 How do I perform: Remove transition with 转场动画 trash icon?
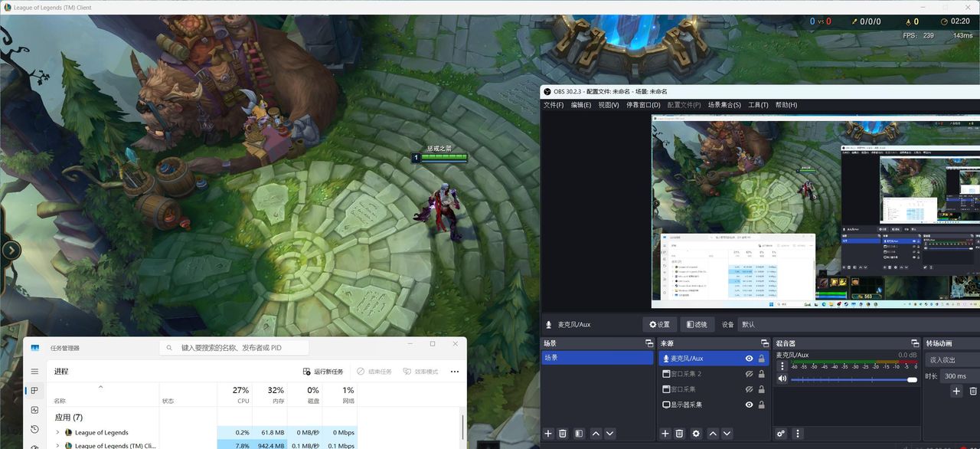pyautogui.click(x=973, y=392)
